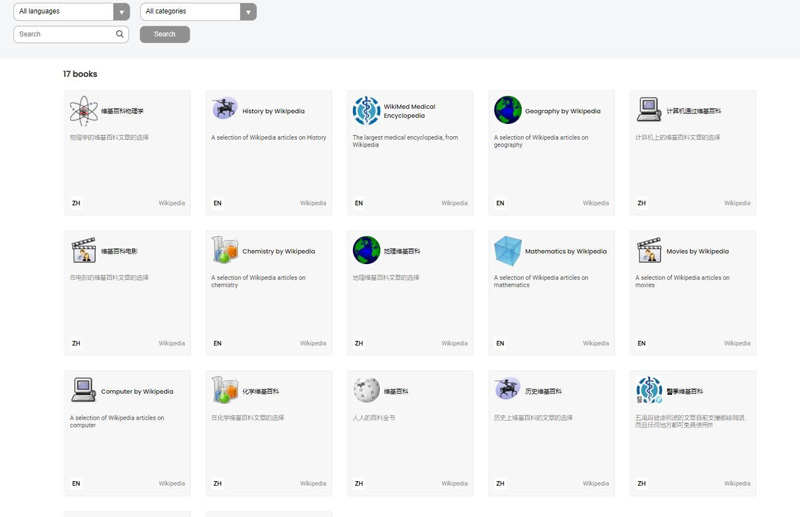Click the WikiMed Medical Encyclopedia staff icon
800x517 pixels.
pos(366,110)
